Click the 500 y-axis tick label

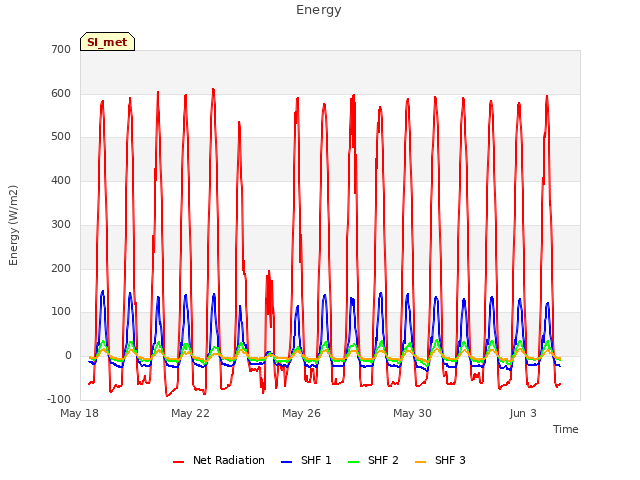pos(61,137)
